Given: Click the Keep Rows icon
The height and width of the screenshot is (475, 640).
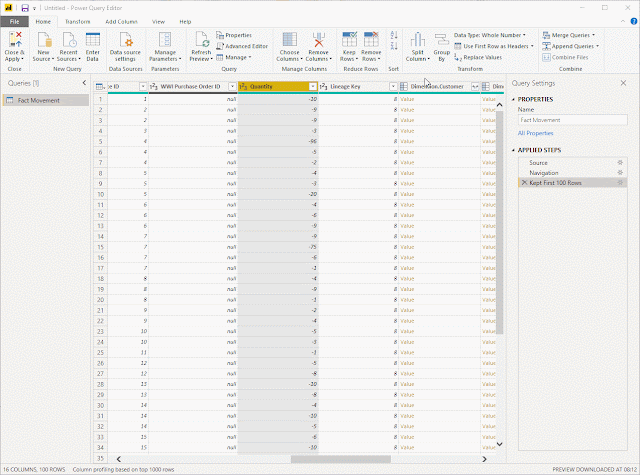Looking at the screenshot, I should click(349, 40).
